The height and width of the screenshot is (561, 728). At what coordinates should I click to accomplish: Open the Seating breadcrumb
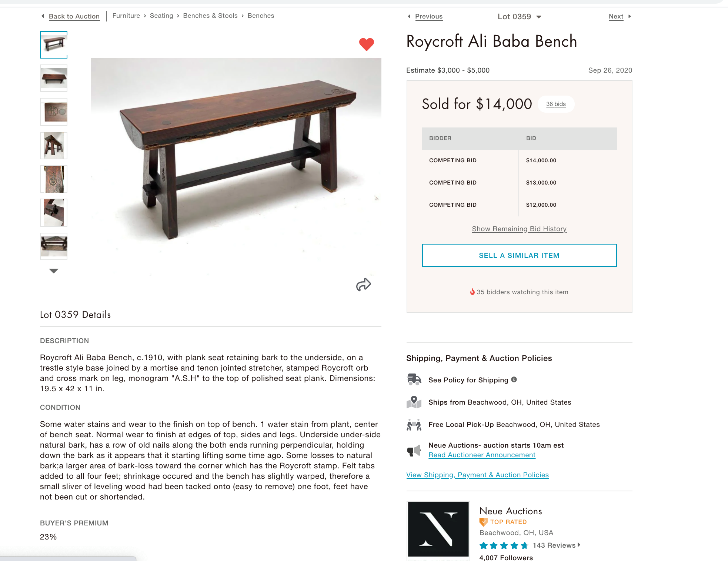pos(161,16)
